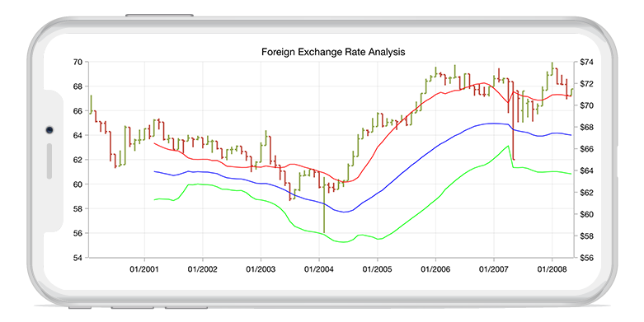Click the right axis value $60
This screenshot has width=644, height=322.
point(586,215)
